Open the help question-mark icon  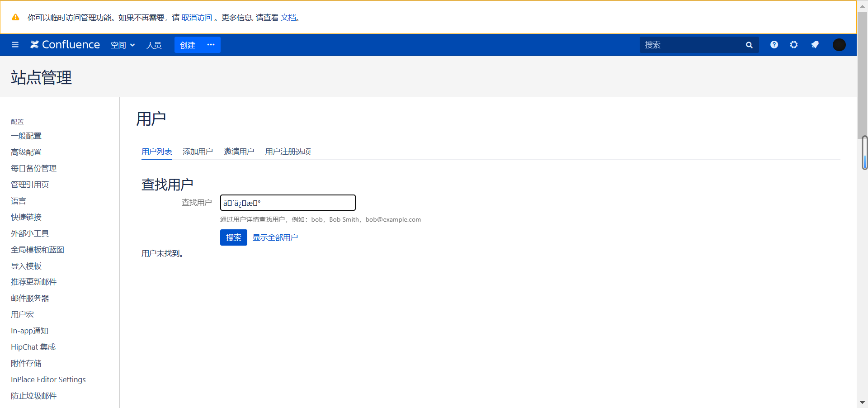point(774,45)
